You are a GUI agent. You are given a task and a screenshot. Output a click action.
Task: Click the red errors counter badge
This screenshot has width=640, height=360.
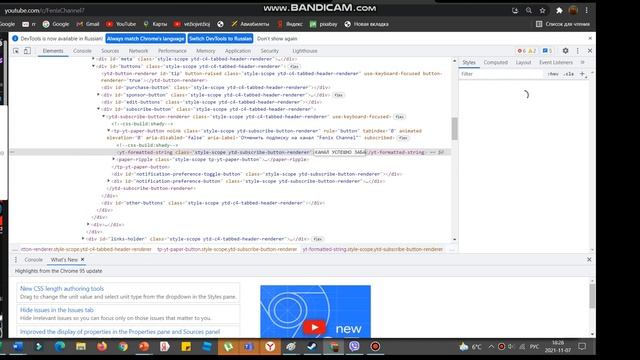point(521,51)
